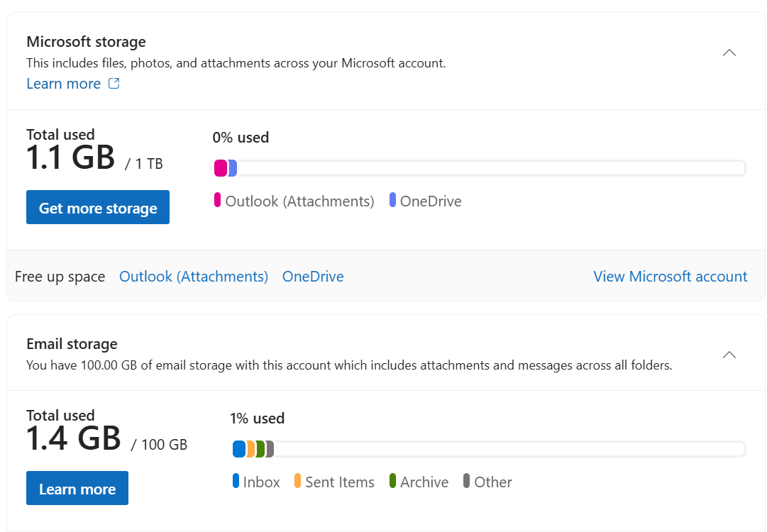Open View Microsoft account link
Viewport: 767px width, 532px height.
[x=670, y=277]
